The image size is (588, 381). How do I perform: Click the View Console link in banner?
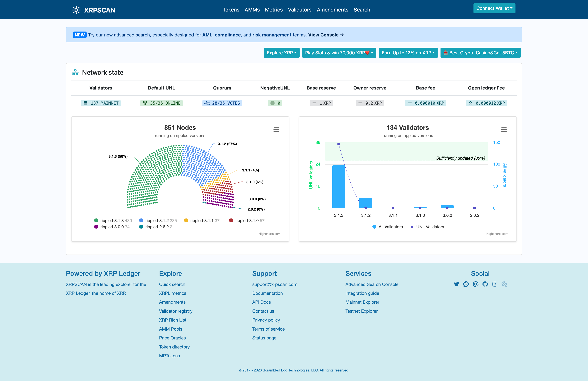[326, 35]
